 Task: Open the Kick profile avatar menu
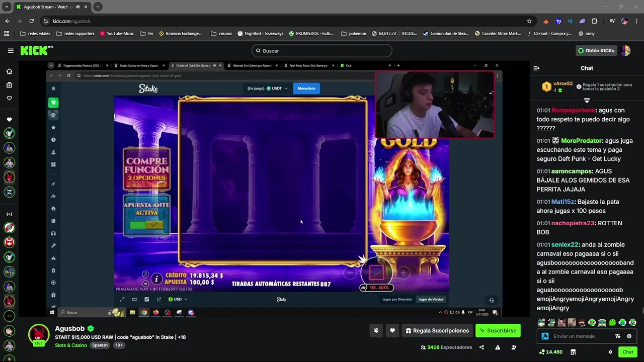point(625,51)
